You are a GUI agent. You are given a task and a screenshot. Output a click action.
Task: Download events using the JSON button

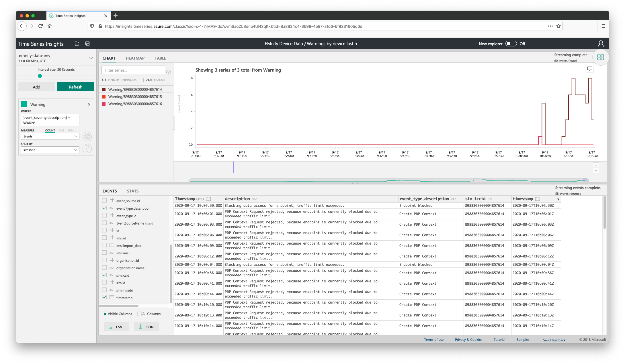pos(146,327)
